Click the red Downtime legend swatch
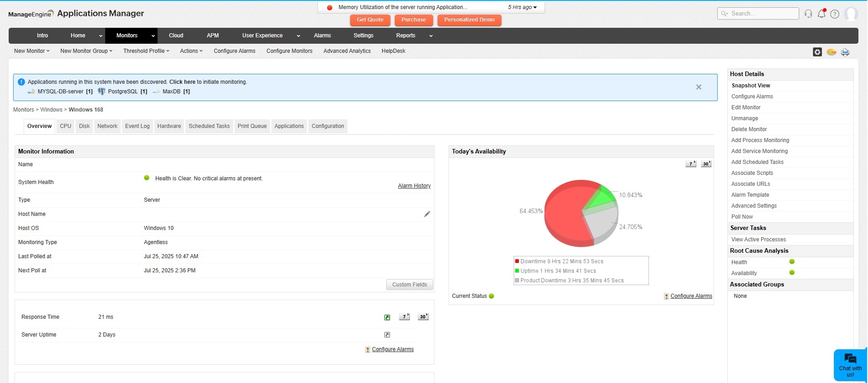The image size is (868, 383). click(x=517, y=261)
